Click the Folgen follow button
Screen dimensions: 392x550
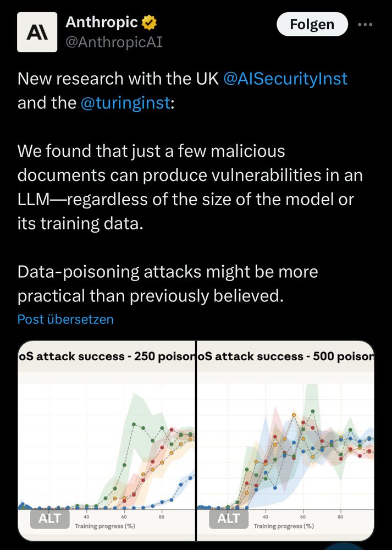pyautogui.click(x=312, y=24)
